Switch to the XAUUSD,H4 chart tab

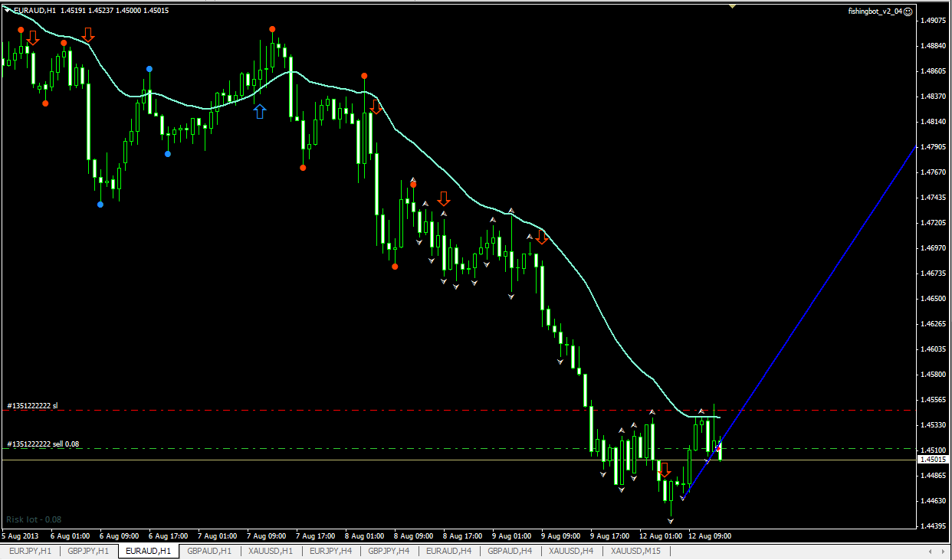[x=571, y=551]
